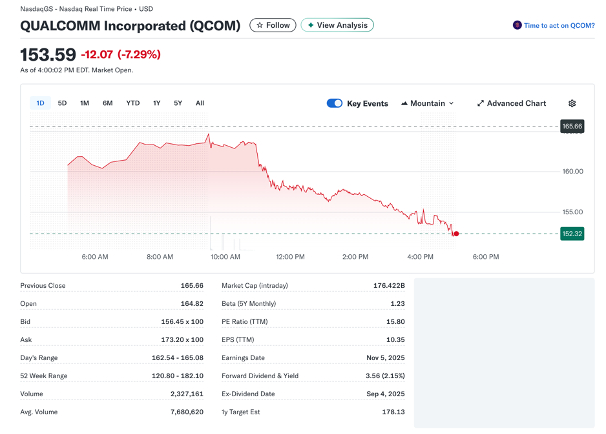606x434 pixels.
Task: Click the red current price dot on chart
Action: click(x=456, y=233)
